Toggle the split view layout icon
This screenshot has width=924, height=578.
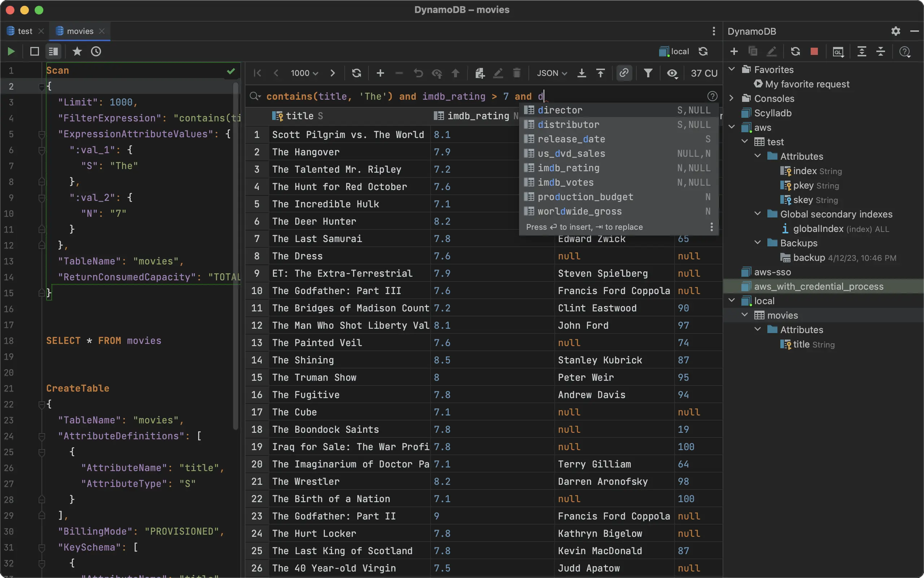tap(53, 51)
